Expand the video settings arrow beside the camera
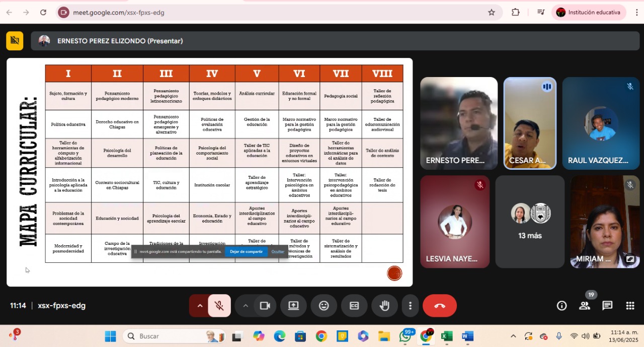 [x=246, y=306]
